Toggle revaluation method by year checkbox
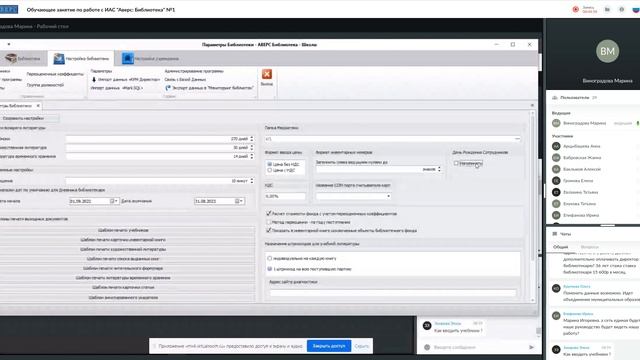The width and height of the screenshot is (640, 360). pyautogui.click(x=269, y=222)
